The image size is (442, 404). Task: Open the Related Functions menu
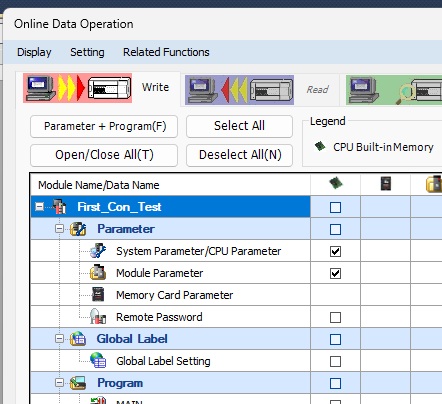[x=166, y=52]
